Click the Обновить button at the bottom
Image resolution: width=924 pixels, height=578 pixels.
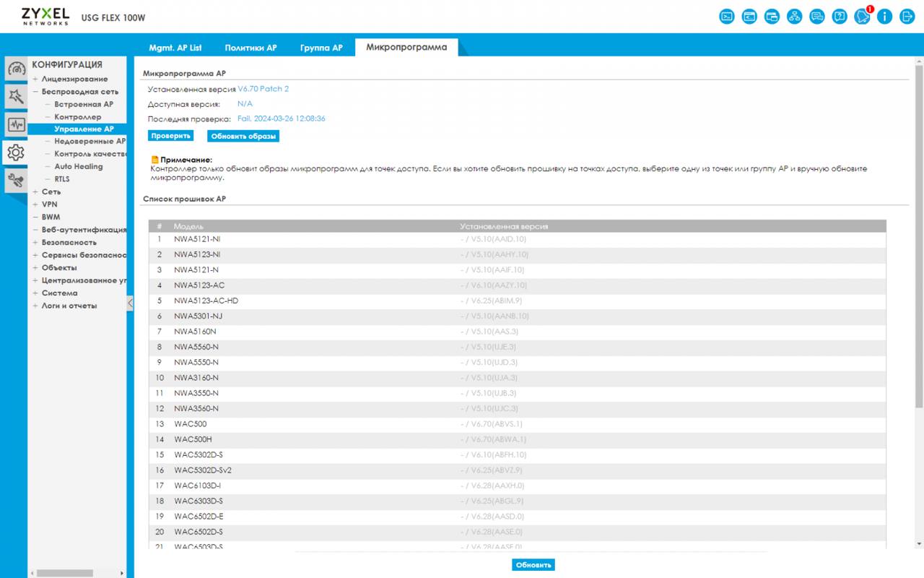(533, 565)
